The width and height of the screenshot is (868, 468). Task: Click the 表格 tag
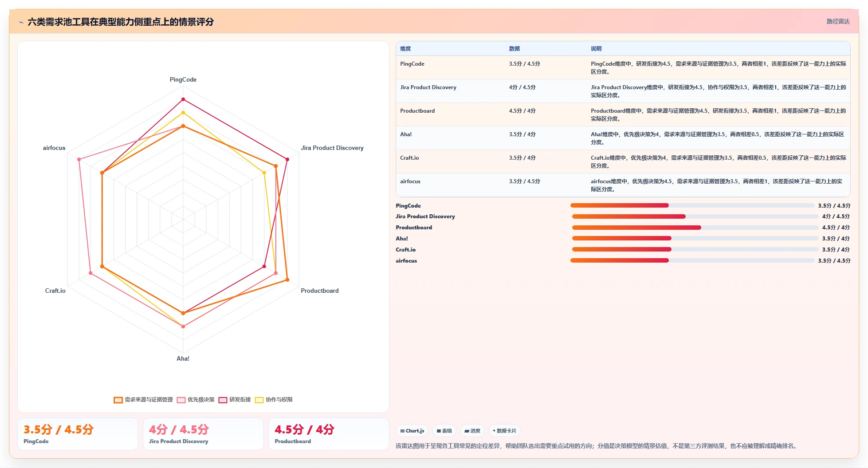444,431
